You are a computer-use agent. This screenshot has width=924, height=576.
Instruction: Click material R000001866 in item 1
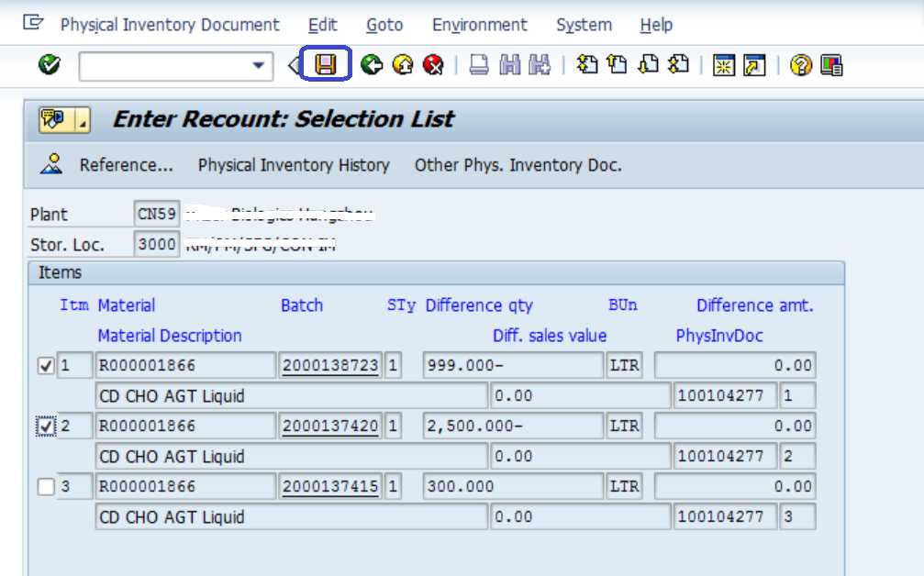click(185, 366)
